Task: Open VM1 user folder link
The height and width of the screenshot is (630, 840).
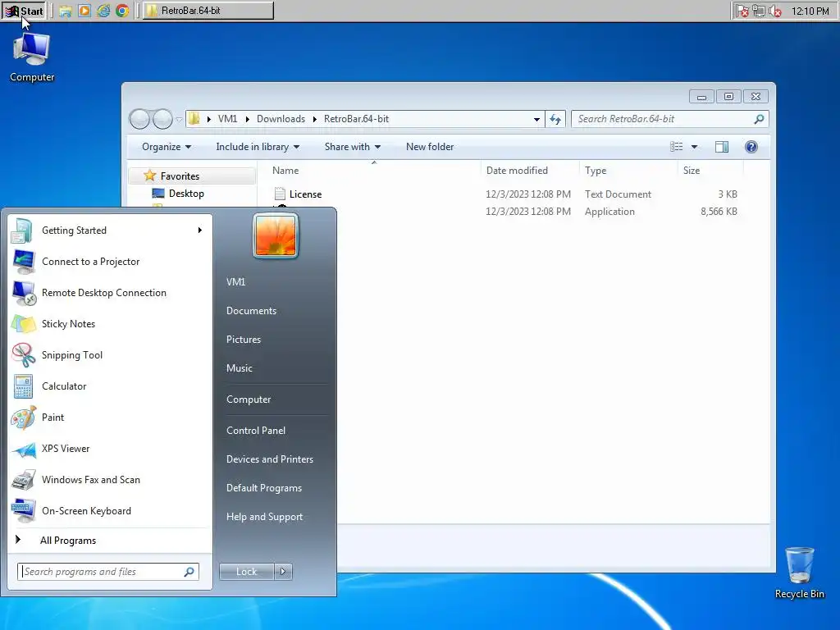Action: click(x=235, y=282)
